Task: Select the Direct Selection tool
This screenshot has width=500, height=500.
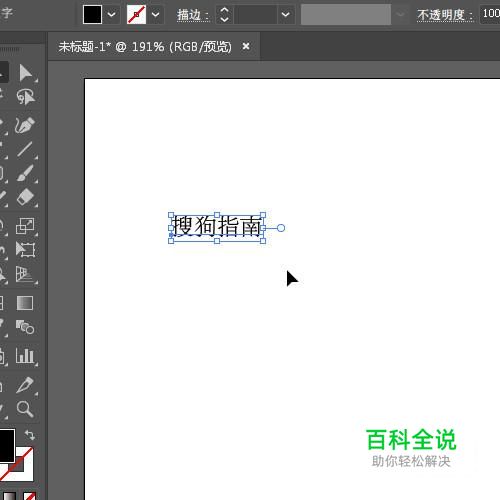Action: [x=26, y=73]
